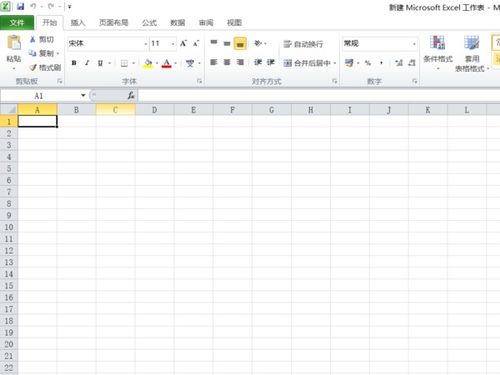Select column C header
Screen dimensions: 500x375
(x=115, y=110)
